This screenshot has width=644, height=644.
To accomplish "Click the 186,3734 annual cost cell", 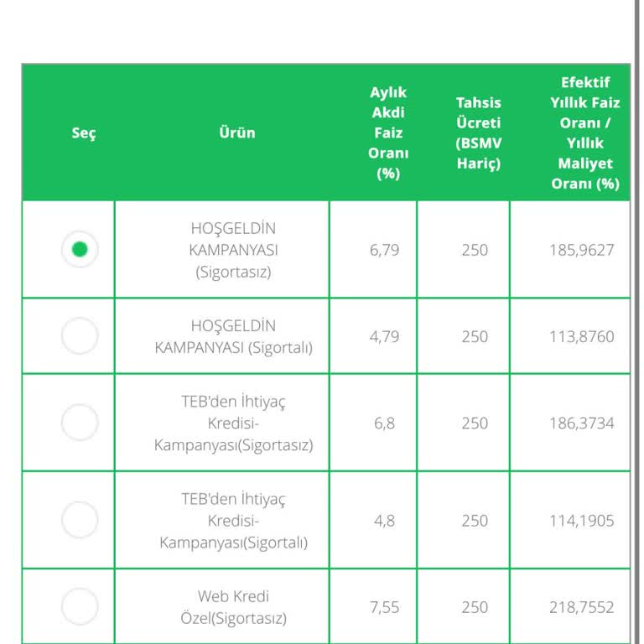I will (x=582, y=423).
